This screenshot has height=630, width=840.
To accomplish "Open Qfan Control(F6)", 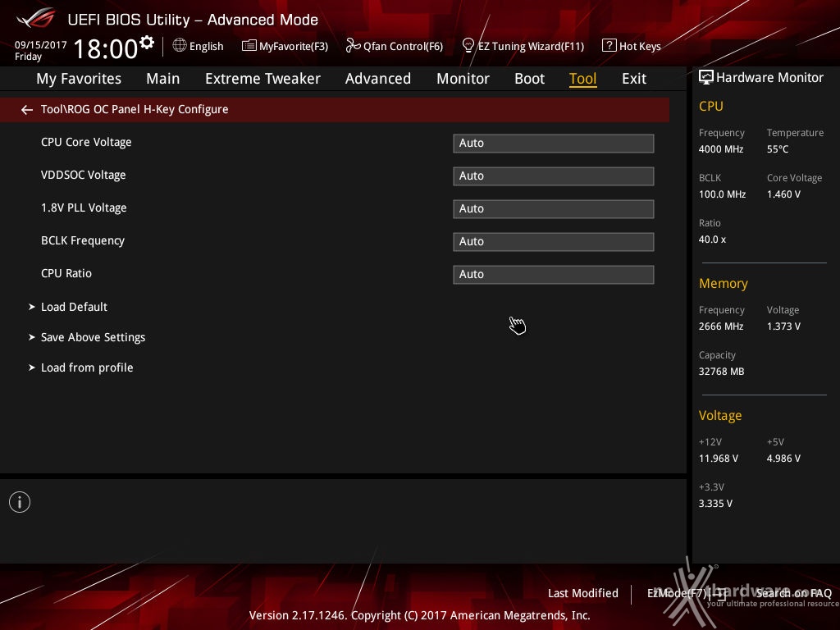I will coord(404,46).
